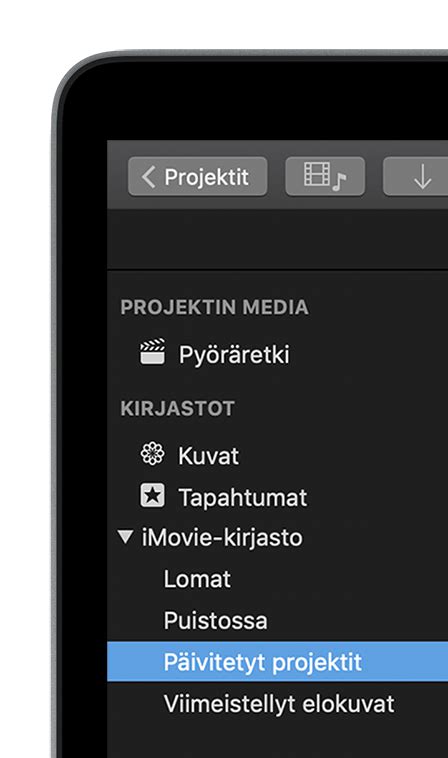Screen dimensions: 448x758
Task: Click the flower Photos icon beside Kuvat
Action: click(152, 454)
